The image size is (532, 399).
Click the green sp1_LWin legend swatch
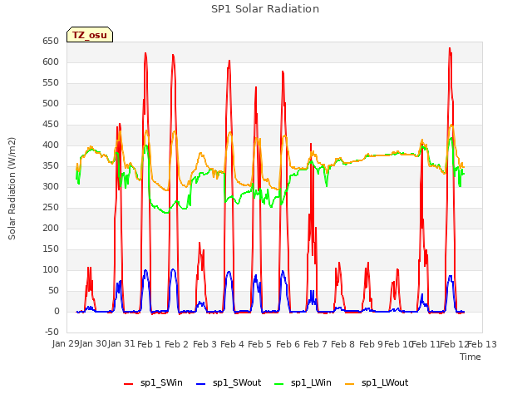tap(279, 384)
